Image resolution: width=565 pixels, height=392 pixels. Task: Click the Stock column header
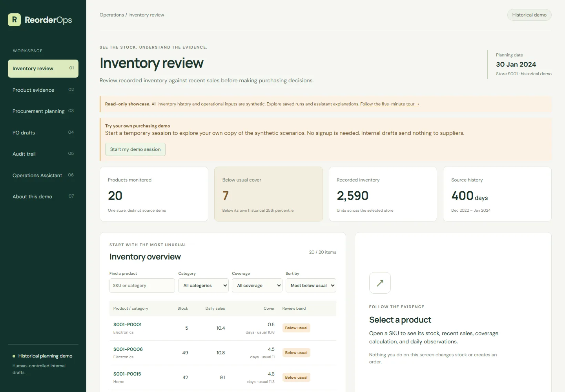(x=182, y=309)
